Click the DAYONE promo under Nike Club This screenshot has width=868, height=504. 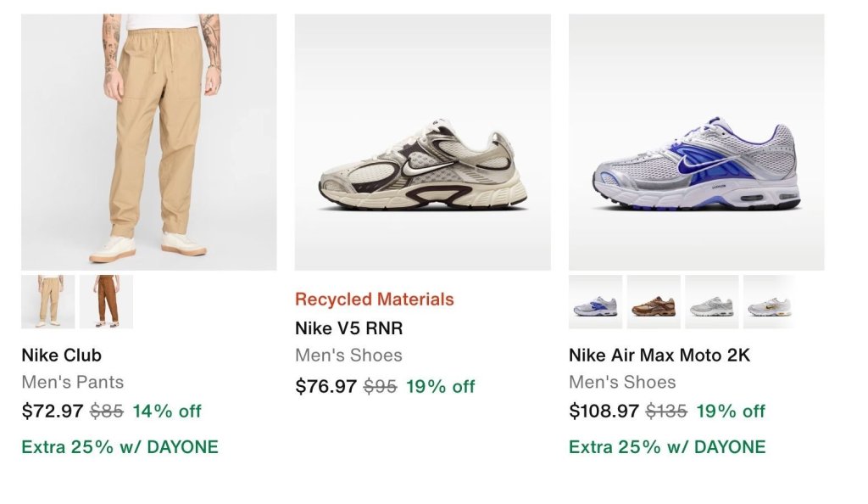(120, 447)
